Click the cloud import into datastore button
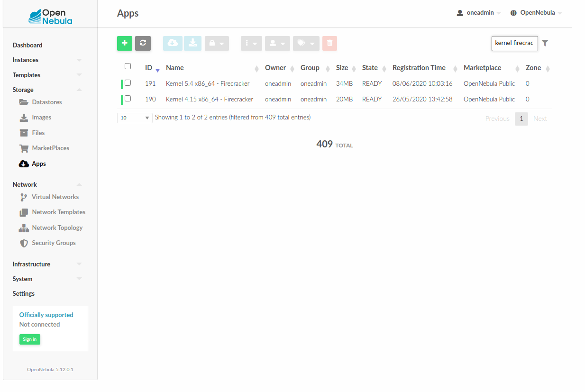This screenshot has height=392, width=585. click(x=173, y=43)
